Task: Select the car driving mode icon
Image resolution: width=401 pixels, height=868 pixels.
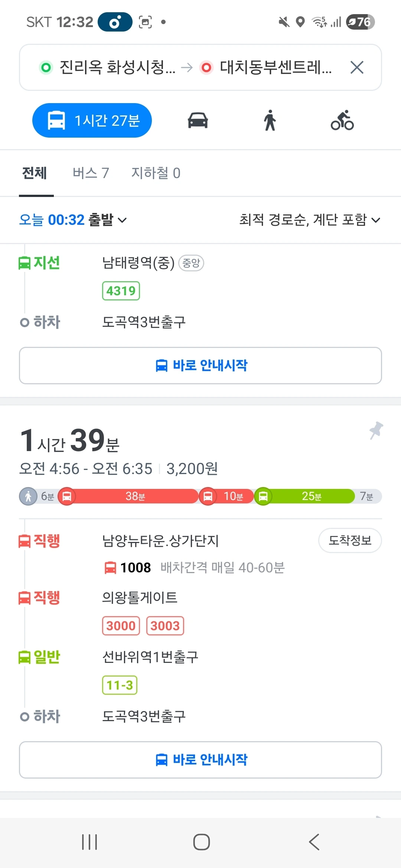Action: coord(198,121)
